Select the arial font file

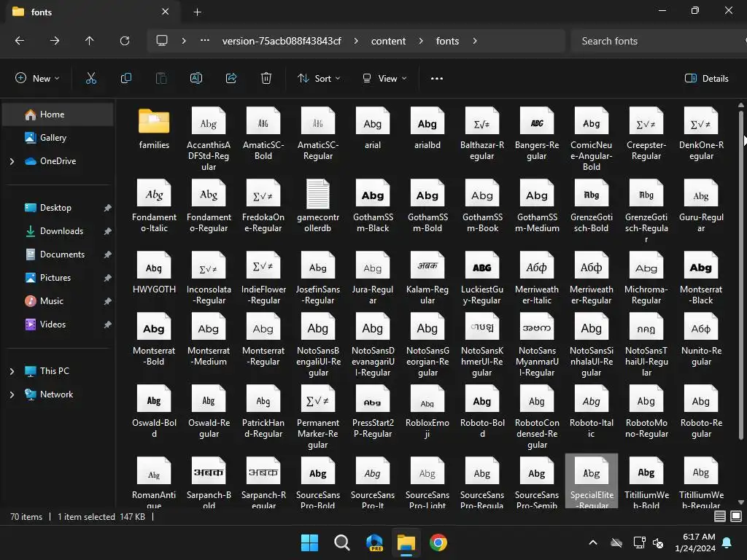pos(373,128)
